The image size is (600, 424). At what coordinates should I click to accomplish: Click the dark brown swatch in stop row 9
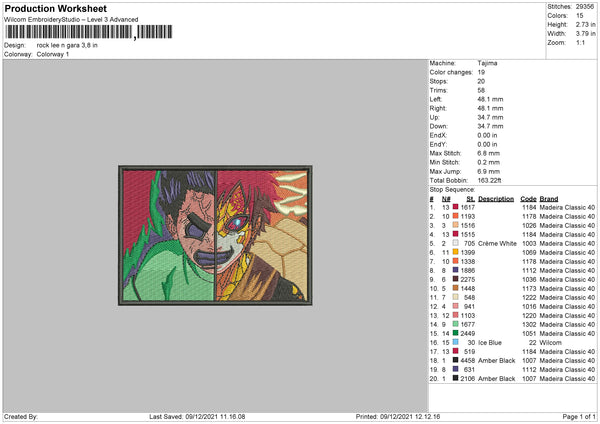tap(455, 279)
